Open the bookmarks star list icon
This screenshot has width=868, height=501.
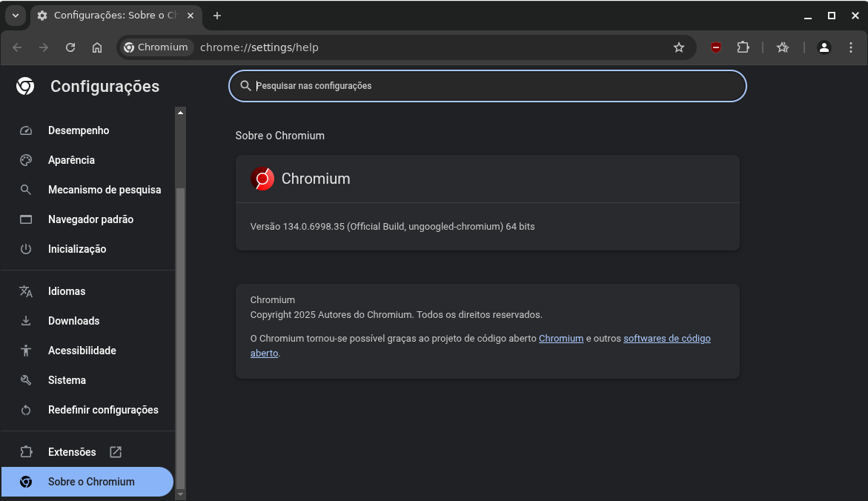tap(782, 47)
